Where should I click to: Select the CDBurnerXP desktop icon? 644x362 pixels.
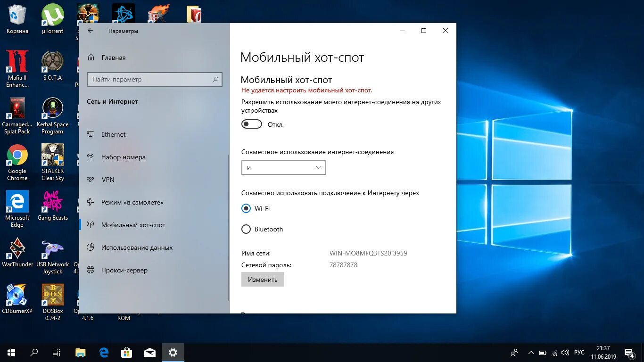click(17, 299)
